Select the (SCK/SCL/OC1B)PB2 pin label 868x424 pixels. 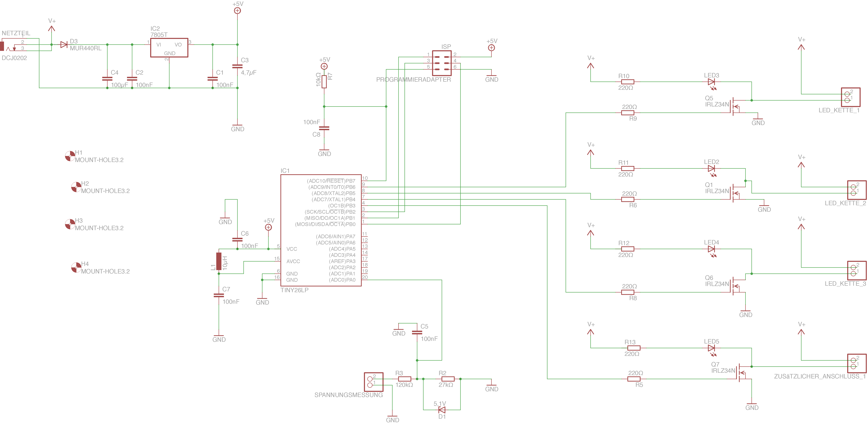click(330, 212)
